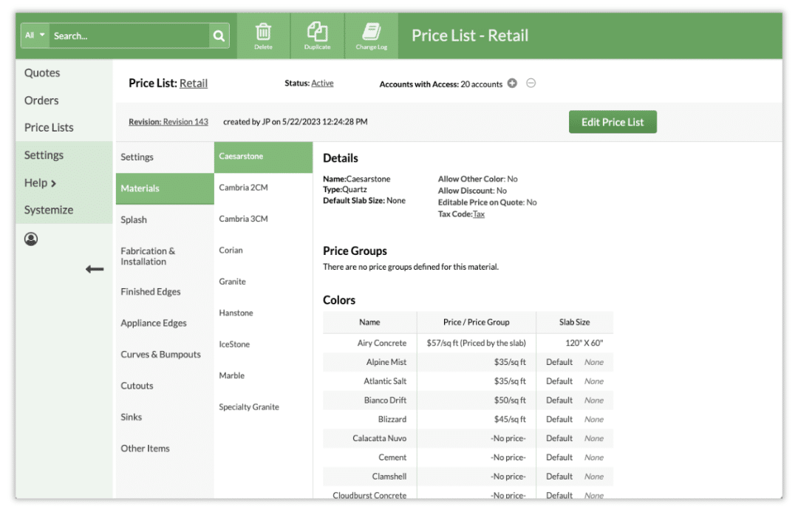
Task: Expand the Help menu
Action: tap(40, 183)
